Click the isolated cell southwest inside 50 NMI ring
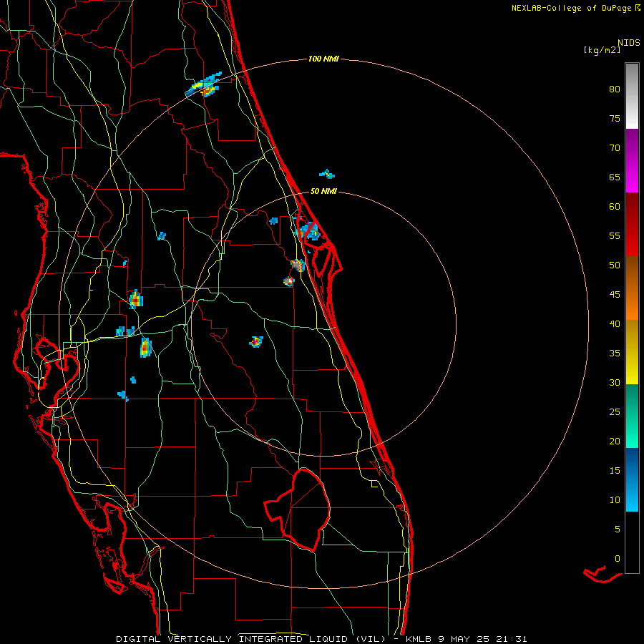The image size is (644, 644). tap(256, 342)
